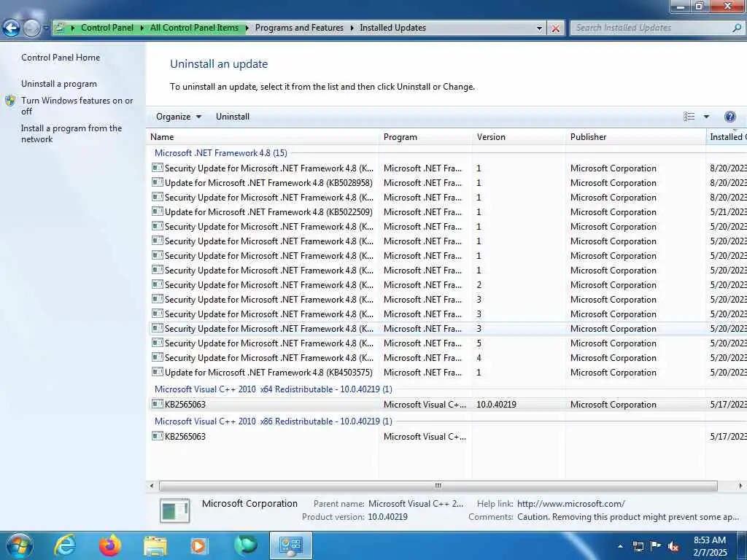Screen dimensions: 747x560
Task: Click the Action Center flag icon
Action: pyautogui.click(x=656, y=546)
